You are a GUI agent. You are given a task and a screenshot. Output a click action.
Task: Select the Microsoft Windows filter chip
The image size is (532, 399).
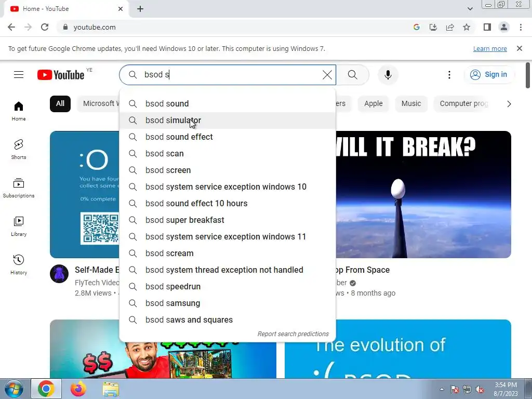click(98, 103)
